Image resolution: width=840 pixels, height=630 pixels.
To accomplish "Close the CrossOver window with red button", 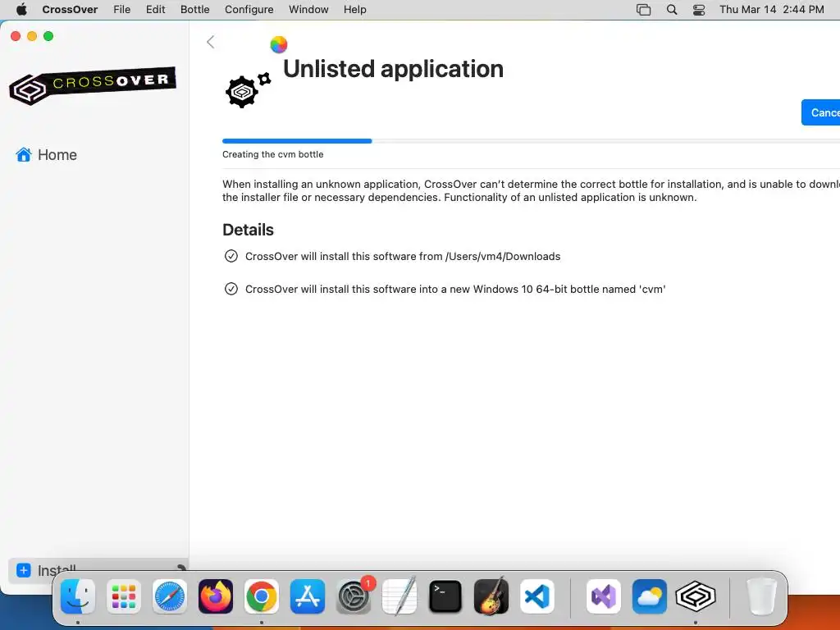I will point(16,36).
